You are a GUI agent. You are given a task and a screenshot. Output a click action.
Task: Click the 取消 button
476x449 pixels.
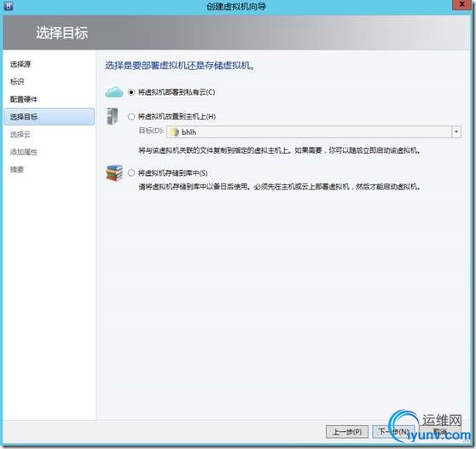[x=439, y=431]
